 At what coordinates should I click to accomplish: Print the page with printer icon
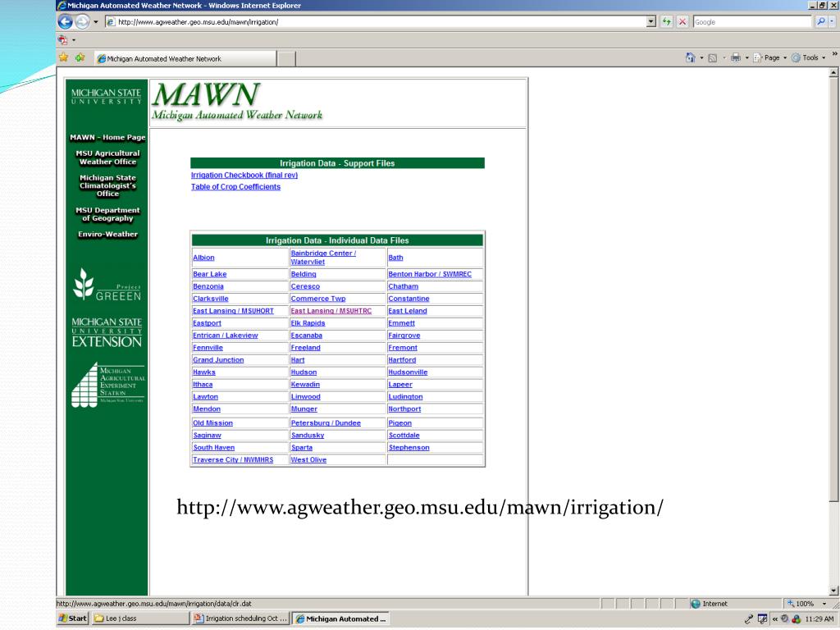pos(736,58)
